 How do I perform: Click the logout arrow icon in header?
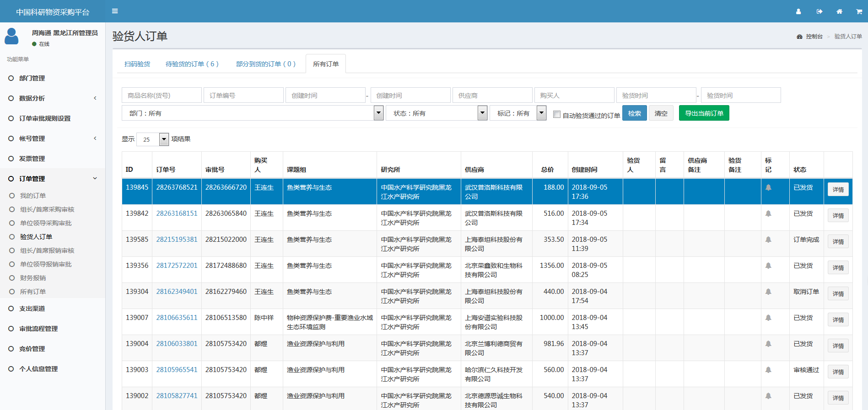[x=819, y=11]
